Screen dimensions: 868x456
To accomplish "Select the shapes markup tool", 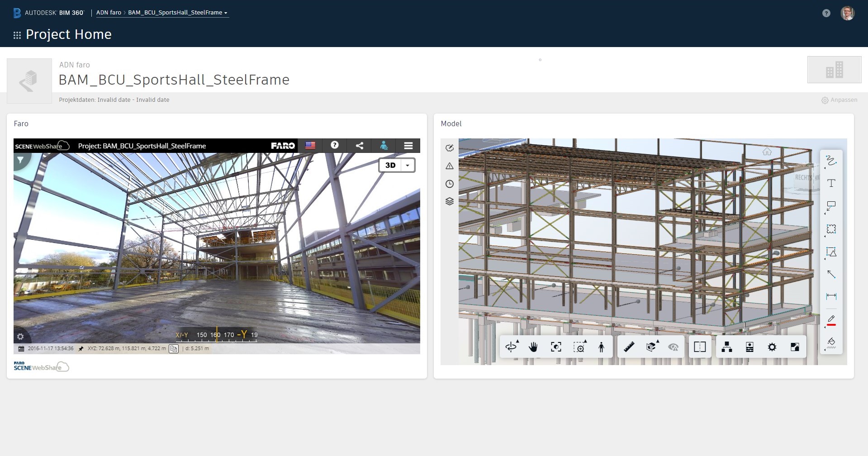I will click(x=831, y=252).
